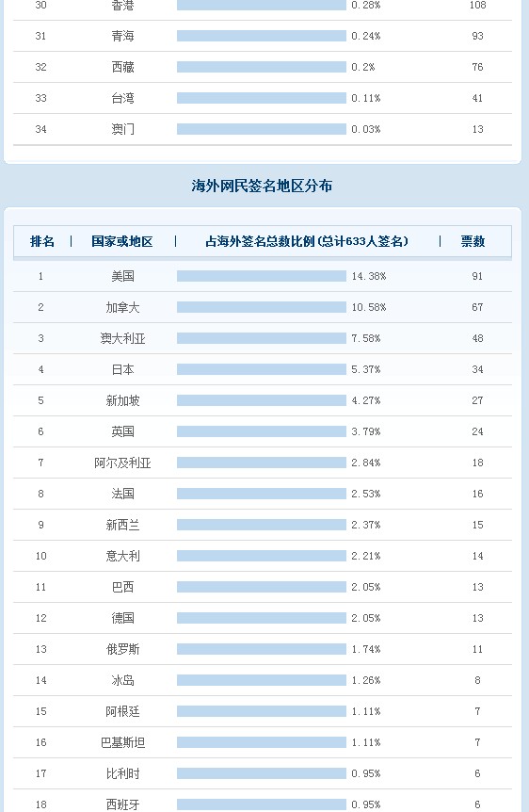Click the 巴基斯坦 country name

point(122,742)
